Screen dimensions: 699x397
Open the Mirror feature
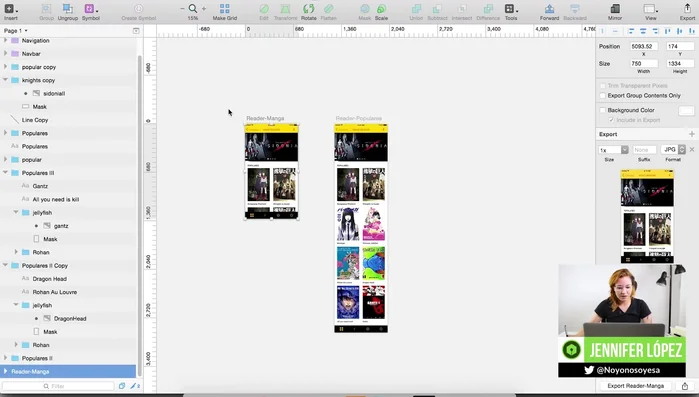pos(615,12)
